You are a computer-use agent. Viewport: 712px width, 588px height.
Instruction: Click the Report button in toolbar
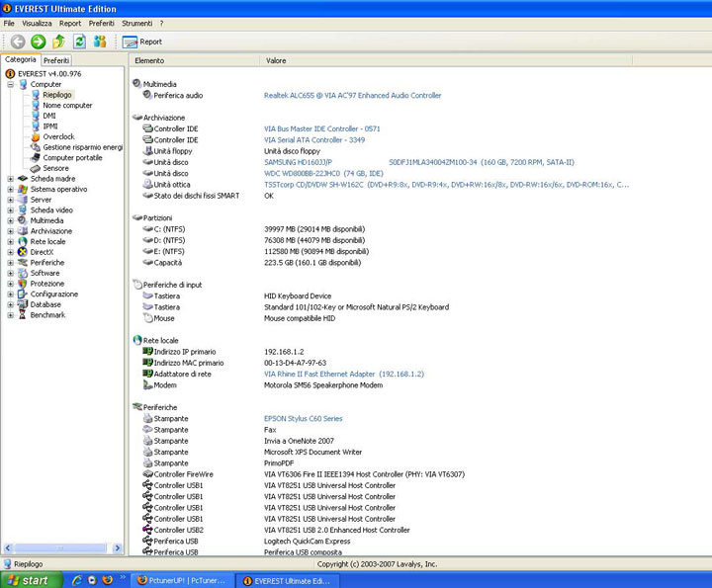tap(142, 42)
